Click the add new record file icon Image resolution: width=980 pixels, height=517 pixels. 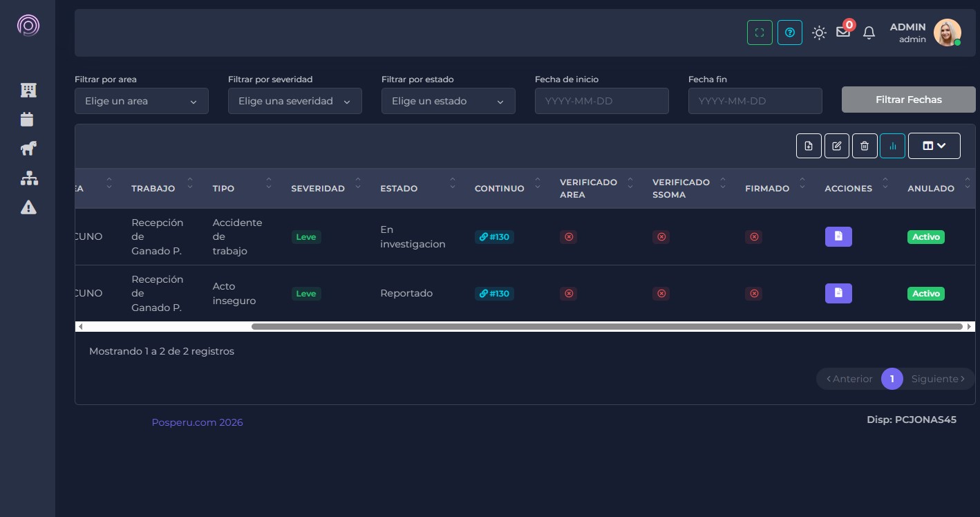[809, 146]
